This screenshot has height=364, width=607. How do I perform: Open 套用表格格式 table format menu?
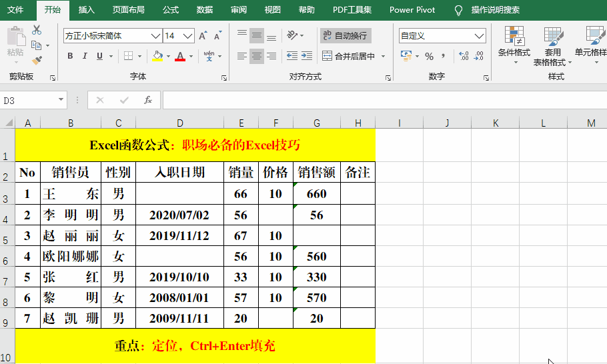click(552, 47)
